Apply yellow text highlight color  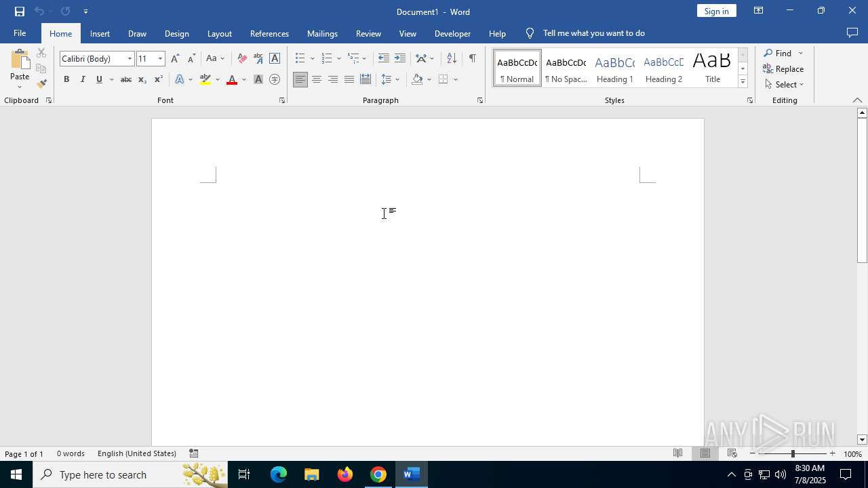click(x=205, y=79)
